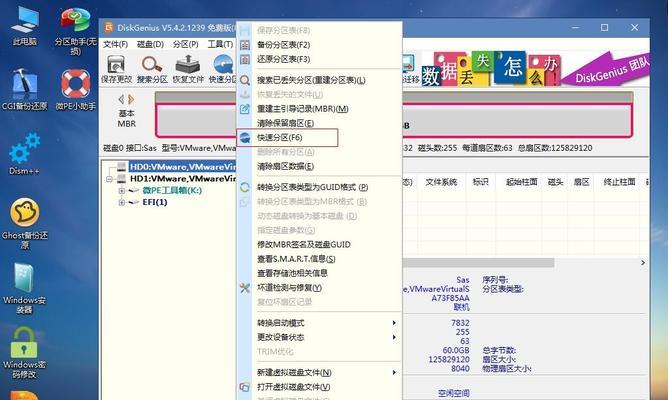Select 查看存储池相关信息 menu entry

(319, 273)
